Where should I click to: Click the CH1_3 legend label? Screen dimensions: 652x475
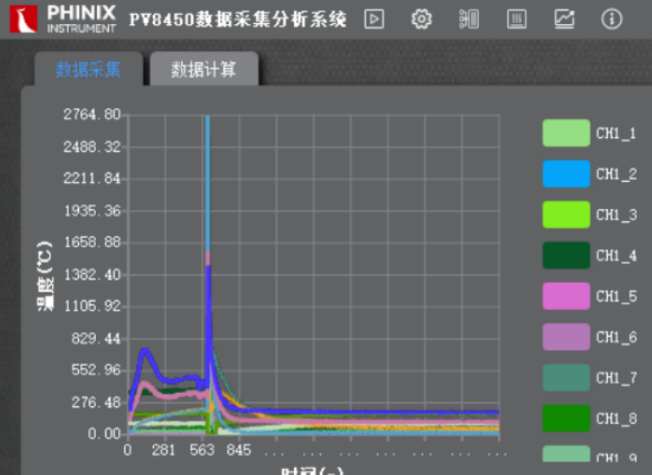tap(616, 215)
